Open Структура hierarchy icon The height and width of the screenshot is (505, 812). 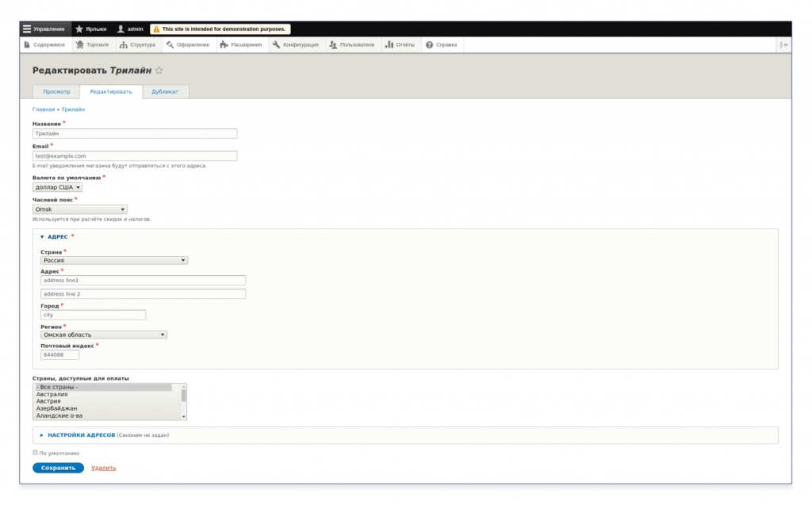123,44
